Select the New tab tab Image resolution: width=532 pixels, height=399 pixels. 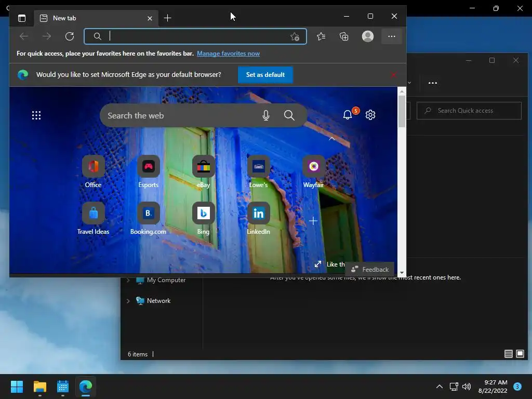coord(96,18)
